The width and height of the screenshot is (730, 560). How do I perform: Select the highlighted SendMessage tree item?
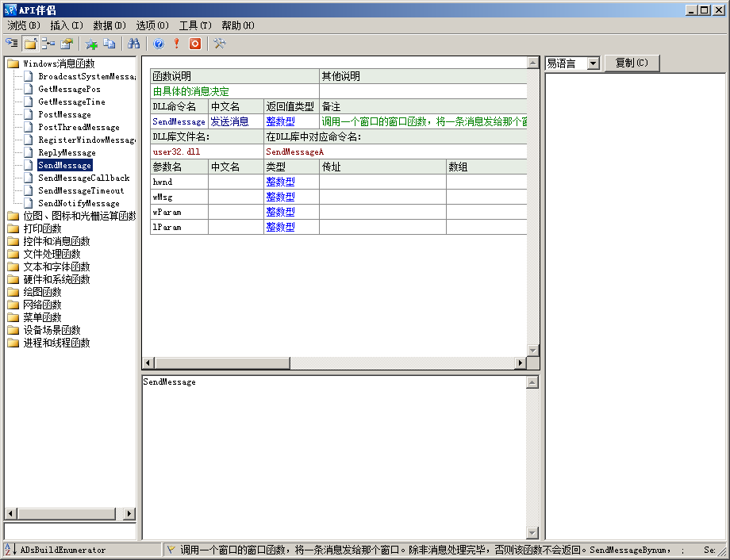pyautogui.click(x=65, y=165)
